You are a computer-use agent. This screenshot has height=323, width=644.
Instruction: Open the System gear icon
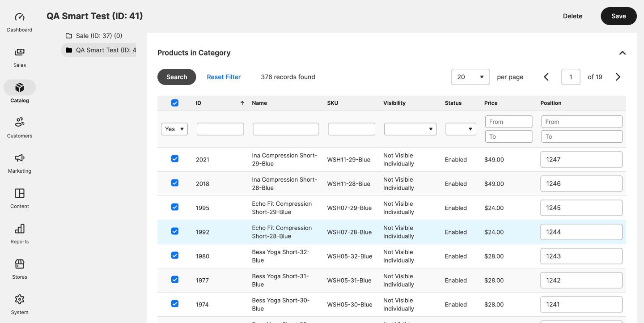(20, 299)
